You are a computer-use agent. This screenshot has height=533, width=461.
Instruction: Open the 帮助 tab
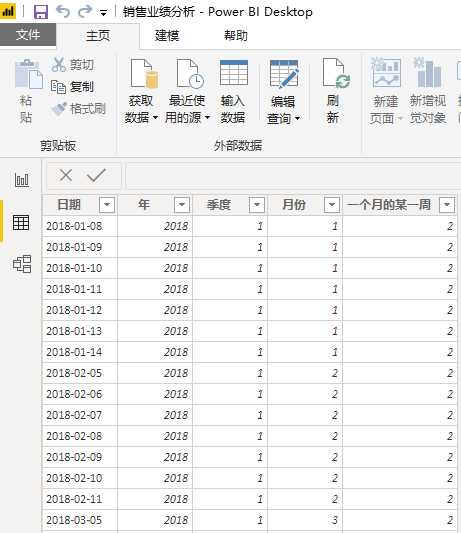[x=236, y=35]
